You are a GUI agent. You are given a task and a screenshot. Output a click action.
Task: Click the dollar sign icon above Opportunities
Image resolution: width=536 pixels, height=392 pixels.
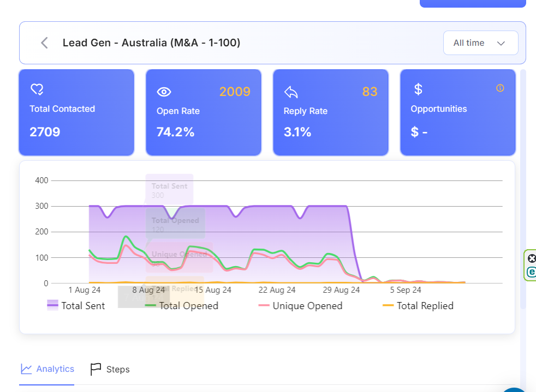click(418, 89)
